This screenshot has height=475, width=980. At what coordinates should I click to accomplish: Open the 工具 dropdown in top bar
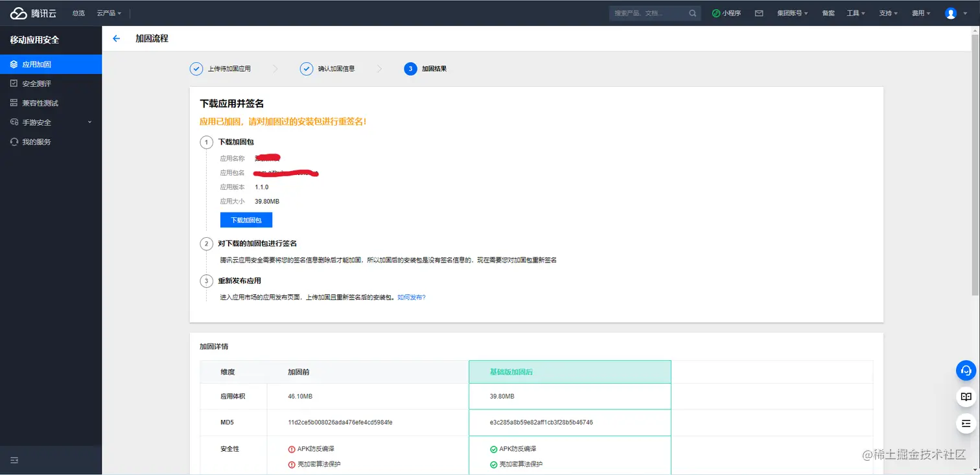tap(855, 12)
